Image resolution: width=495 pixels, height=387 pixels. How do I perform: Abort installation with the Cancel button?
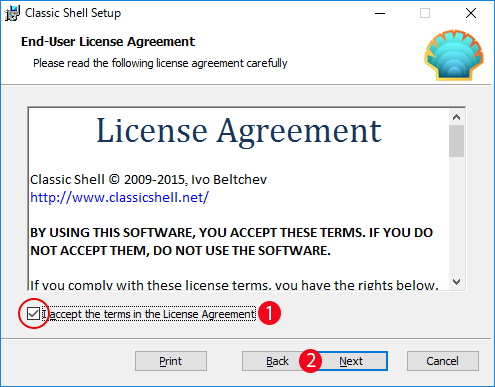(443, 361)
